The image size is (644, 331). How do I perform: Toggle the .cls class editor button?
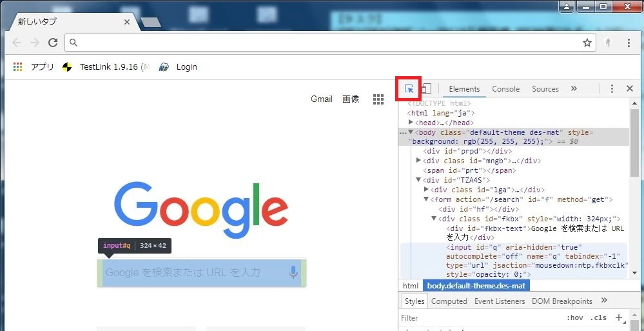tap(598, 317)
